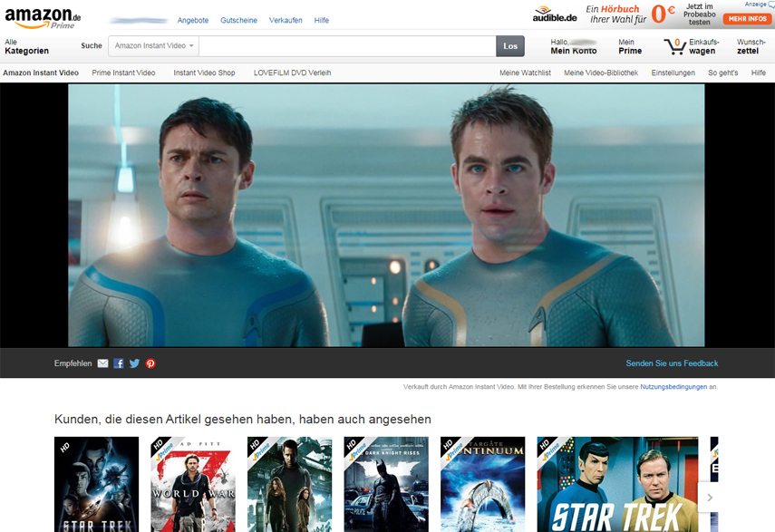Screen dimensions: 775x532
Task: Open the Gutscheine link
Action: [x=238, y=20]
